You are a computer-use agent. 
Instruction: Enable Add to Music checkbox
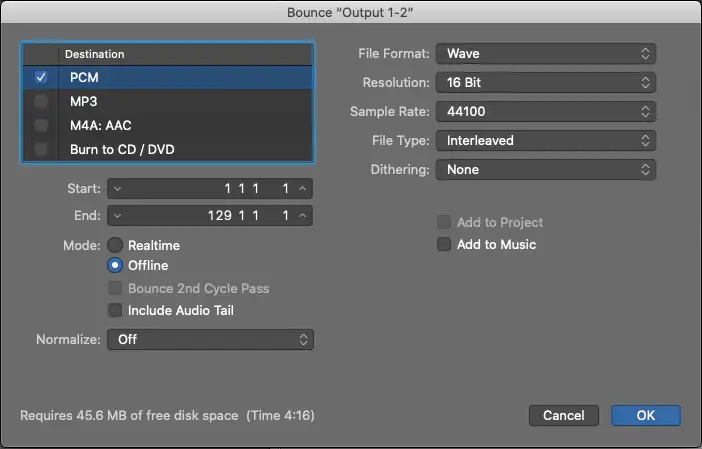pos(444,244)
